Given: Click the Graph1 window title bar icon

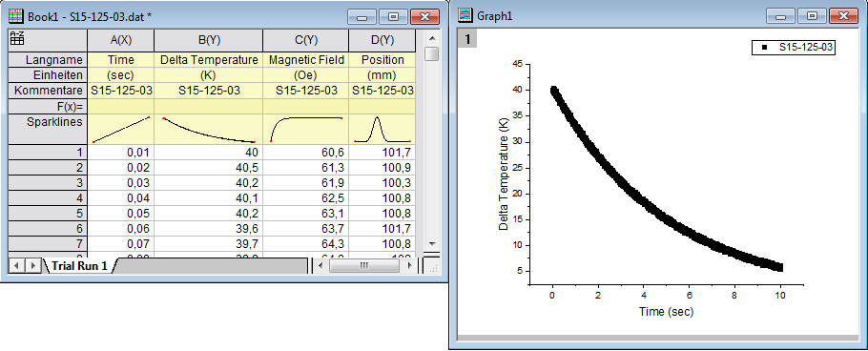Looking at the screenshot, I should 466,15.
